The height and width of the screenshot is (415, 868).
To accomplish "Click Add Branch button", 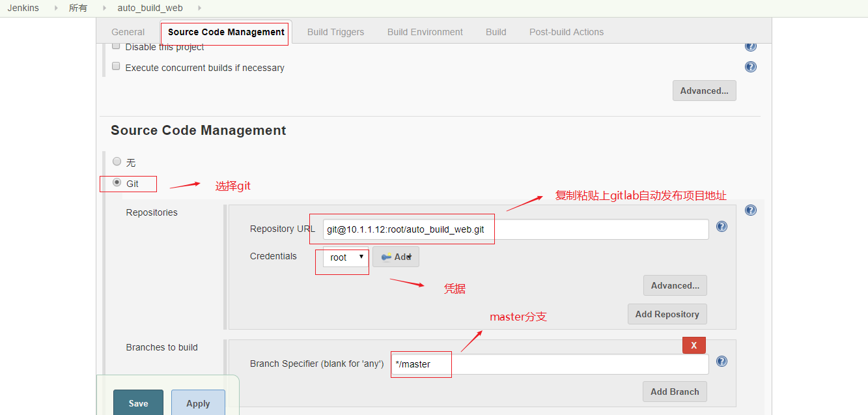I will pos(675,392).
